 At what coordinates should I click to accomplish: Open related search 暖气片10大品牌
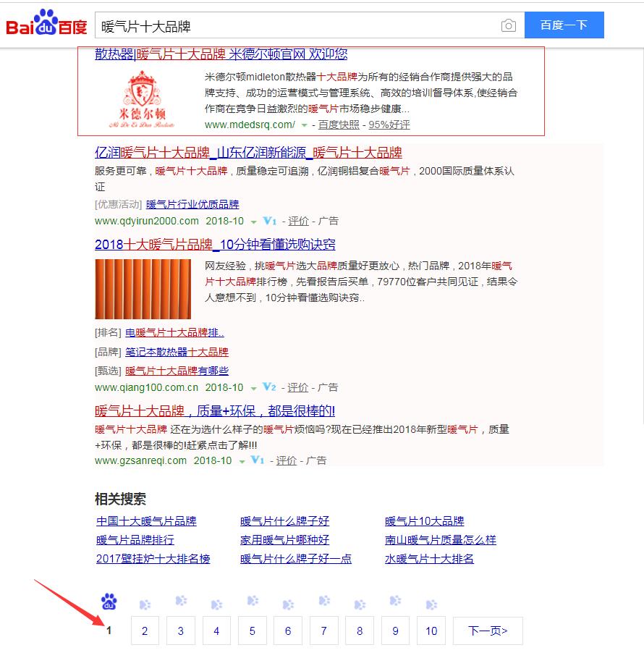click(x=425, y=521)
